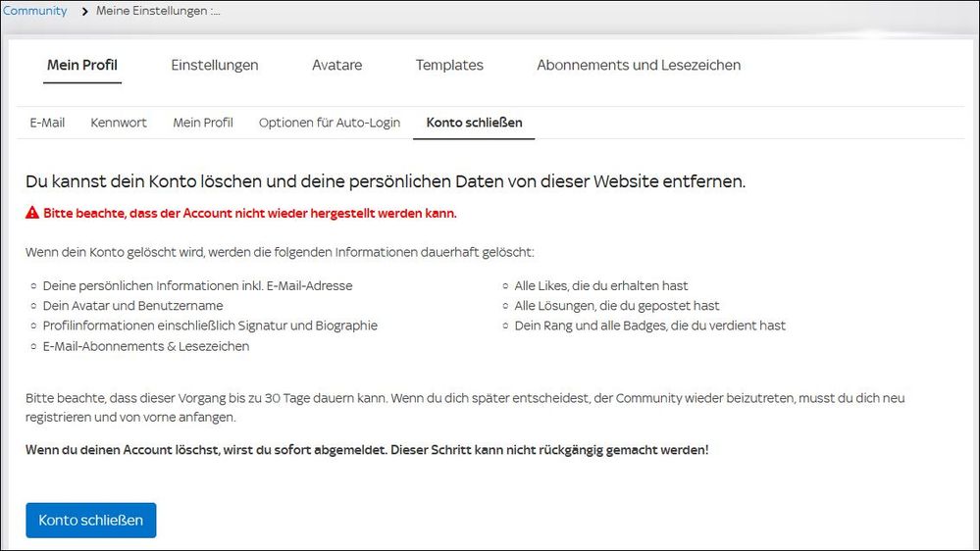Click the red warning triangle icon
Viewport: 980px width, 551px height.
pyautogui.click(x=32, y=213)
